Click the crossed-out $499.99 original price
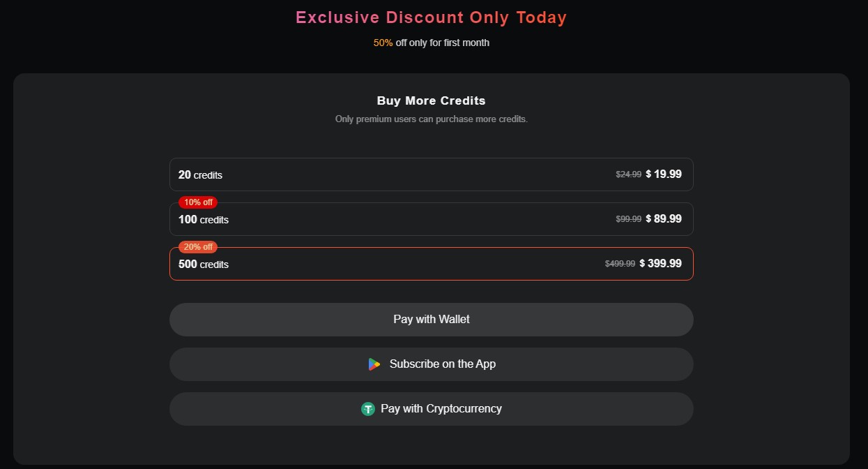 coord(620,264)
